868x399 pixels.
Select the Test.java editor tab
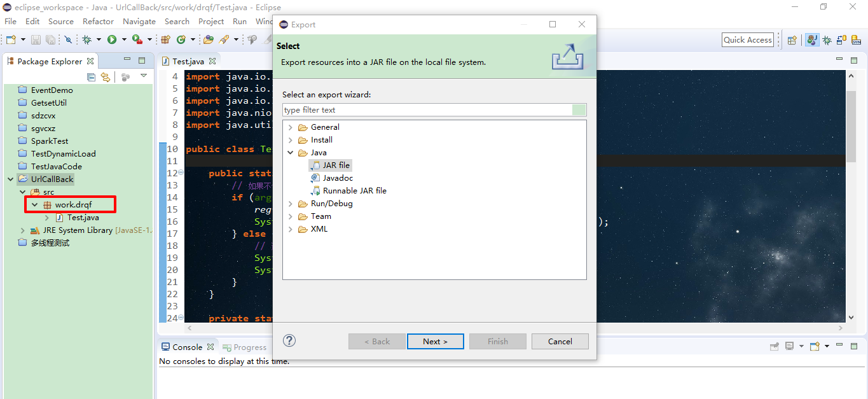click(188, 61)
